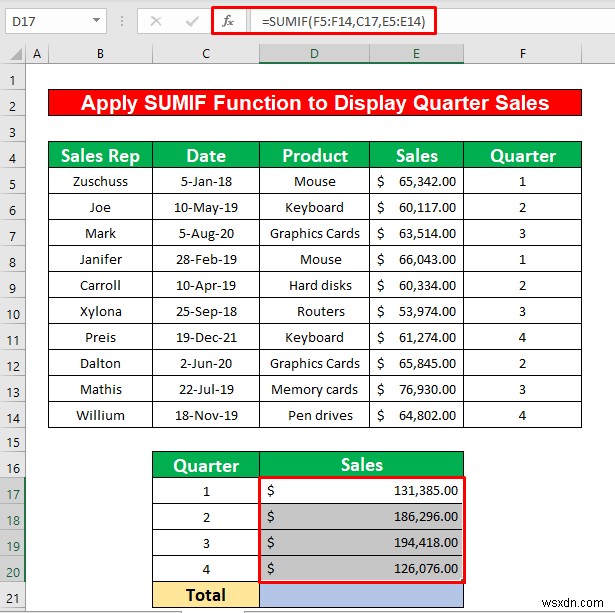
Task: Click the Sales header in row 4
Action: tap(416, 155)
